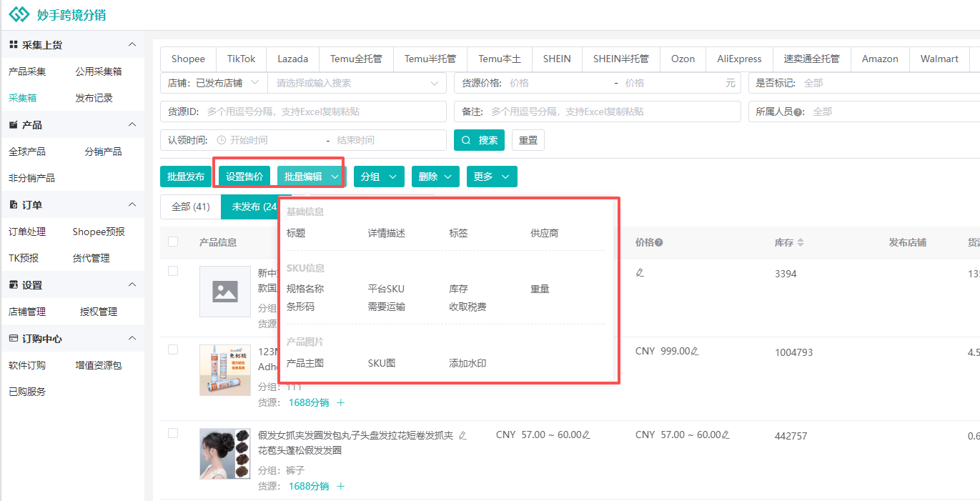Sort the list by 库存 column arrows
This screenshot has height=501, width=980.
(x=801, y=243)
